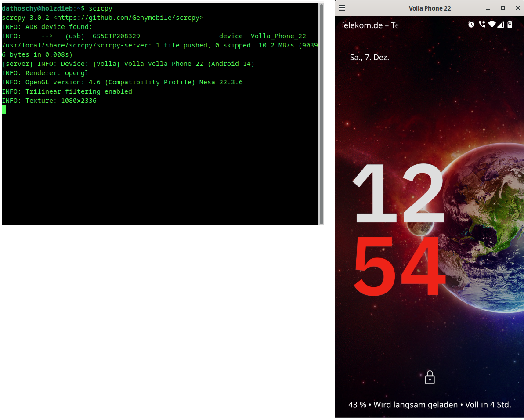Click the Android 14 device info line
524x420 pixels.
point(127,64)
